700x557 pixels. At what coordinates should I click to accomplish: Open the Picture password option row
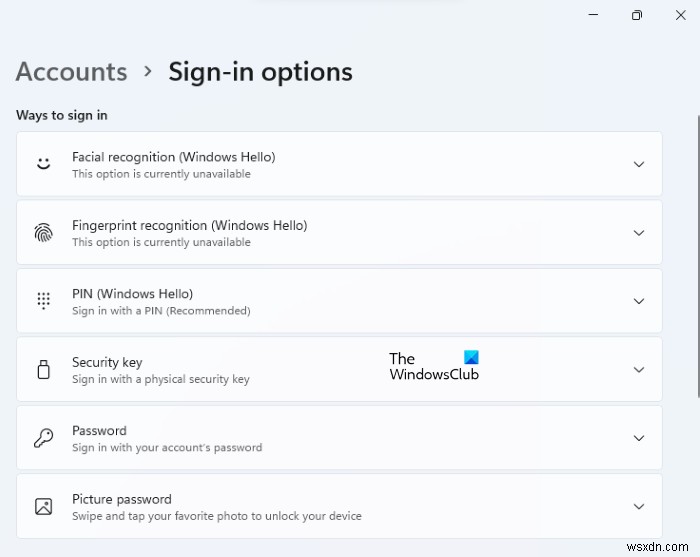click(339, 507)
